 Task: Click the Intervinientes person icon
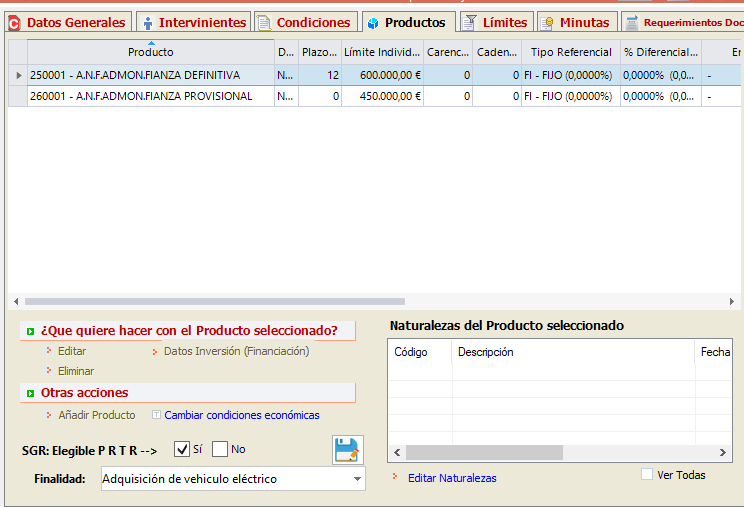(148, 23)
